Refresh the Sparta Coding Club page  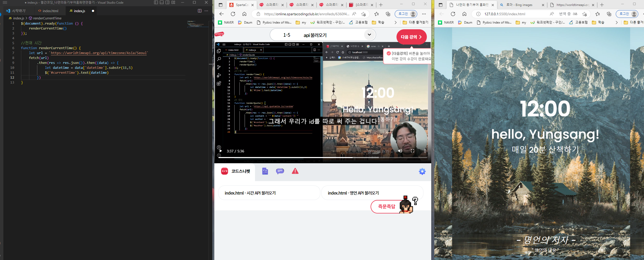pyautogui.click(x=233, y=14)
